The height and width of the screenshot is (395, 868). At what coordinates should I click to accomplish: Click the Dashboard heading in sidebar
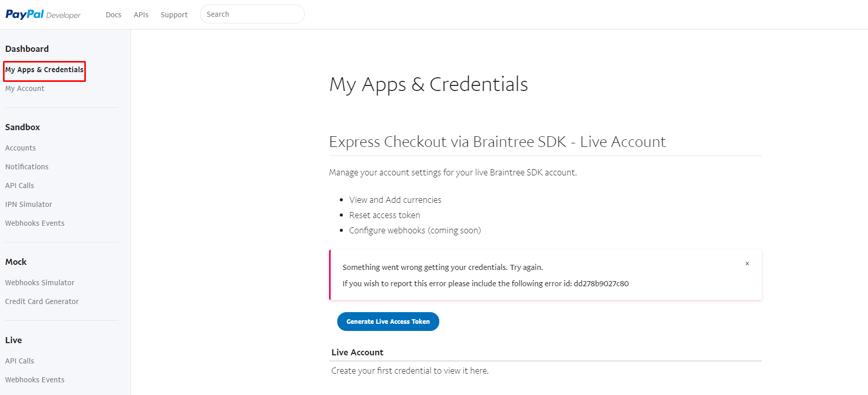tap(27, 49)
